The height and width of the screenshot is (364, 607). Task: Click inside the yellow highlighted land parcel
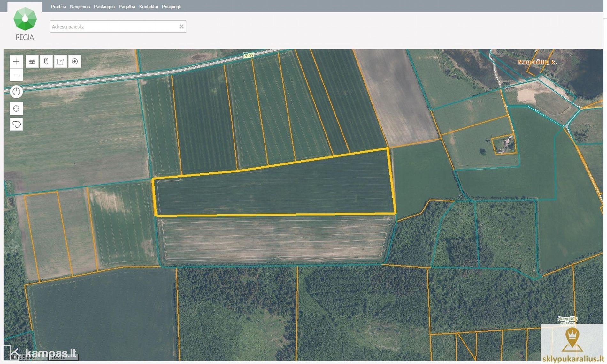(275, 190)
